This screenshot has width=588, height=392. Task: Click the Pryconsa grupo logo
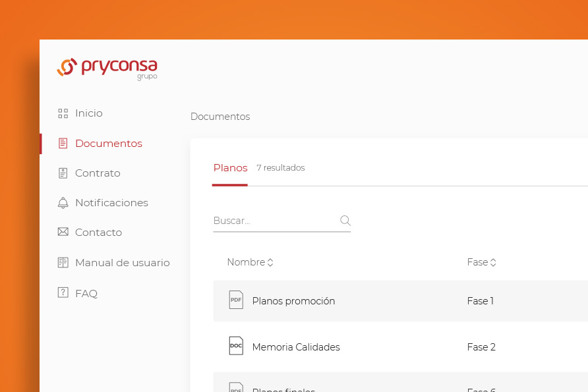click(107, 69)
